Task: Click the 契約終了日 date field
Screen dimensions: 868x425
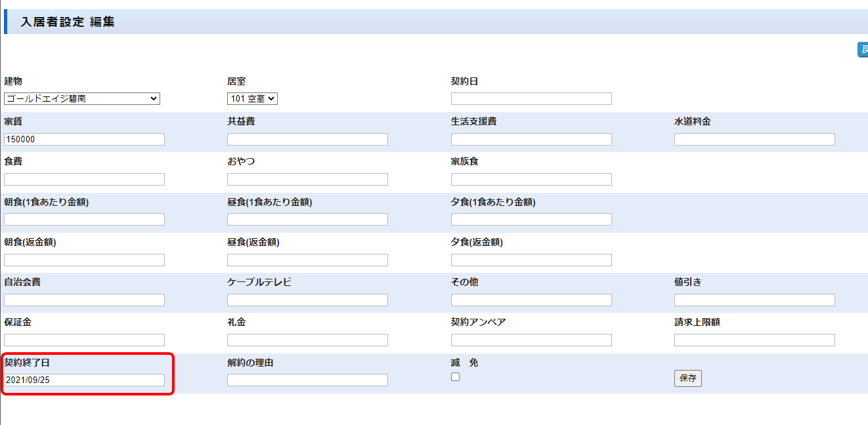Action: [x=84, y=380]
